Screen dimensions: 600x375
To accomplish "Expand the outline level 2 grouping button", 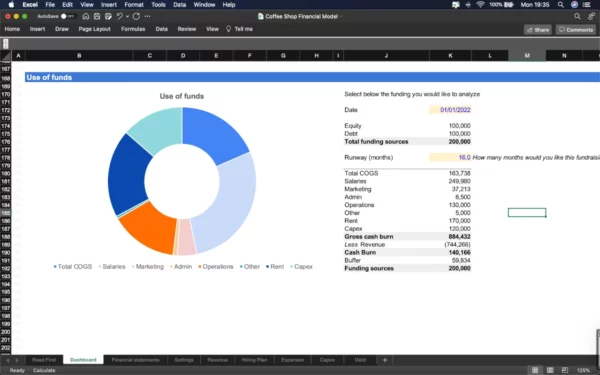I will (x=5, y=46).
